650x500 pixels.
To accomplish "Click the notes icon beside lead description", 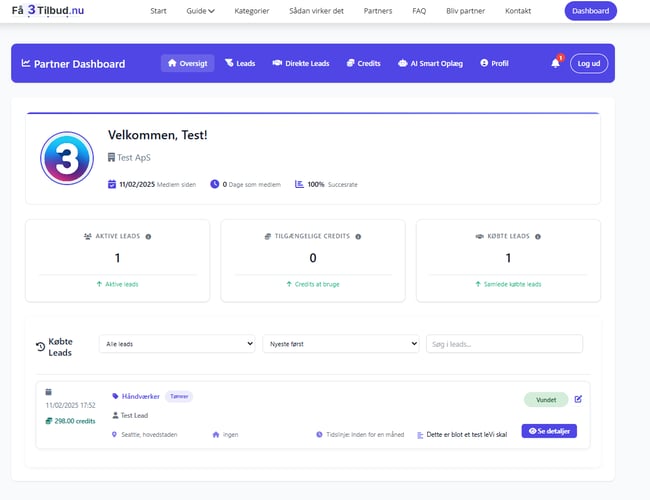I will [420, 435].
